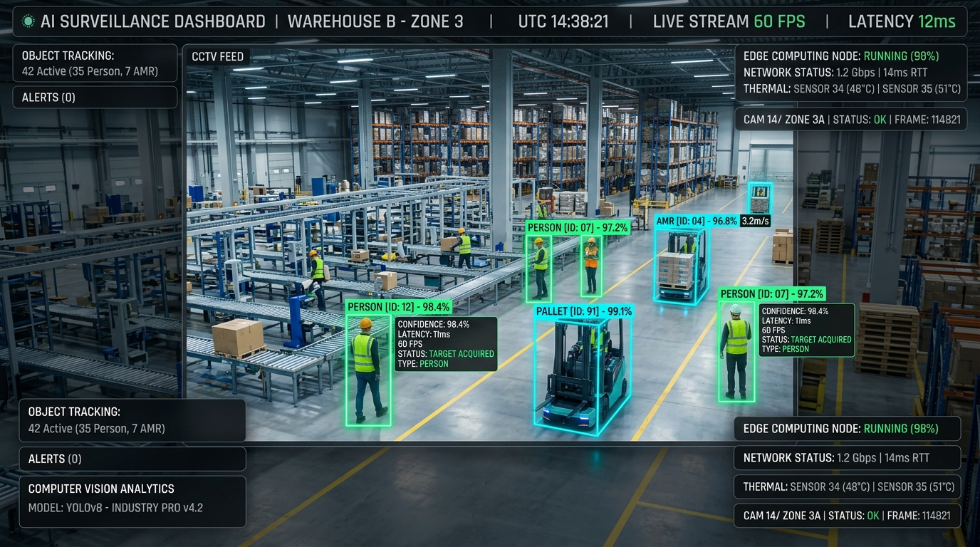Click LATENCY: 11ms in PERSON ID 12 details

click(x=424, y=334)
